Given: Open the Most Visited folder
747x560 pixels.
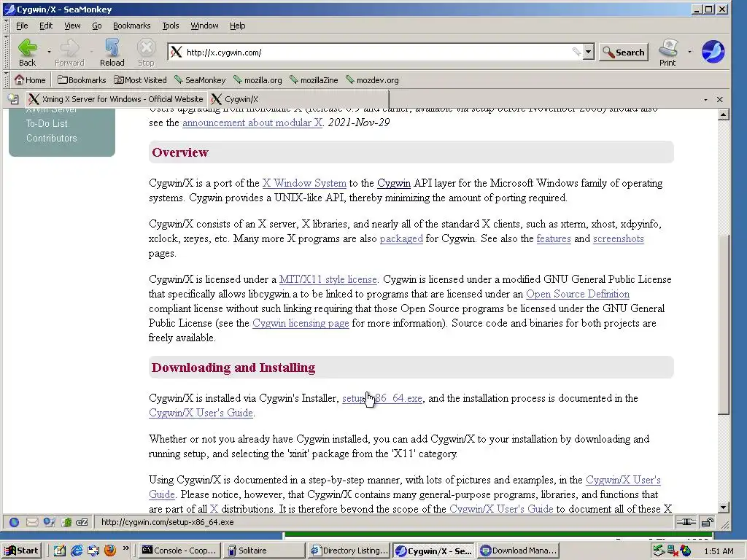Looking at the screenshot, I should 140,80.
